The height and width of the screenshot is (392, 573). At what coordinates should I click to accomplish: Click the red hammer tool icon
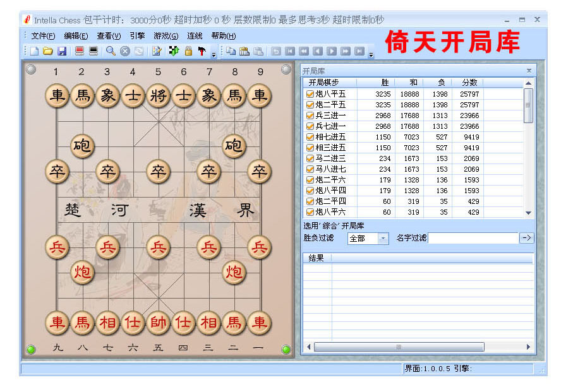point(202,51)
